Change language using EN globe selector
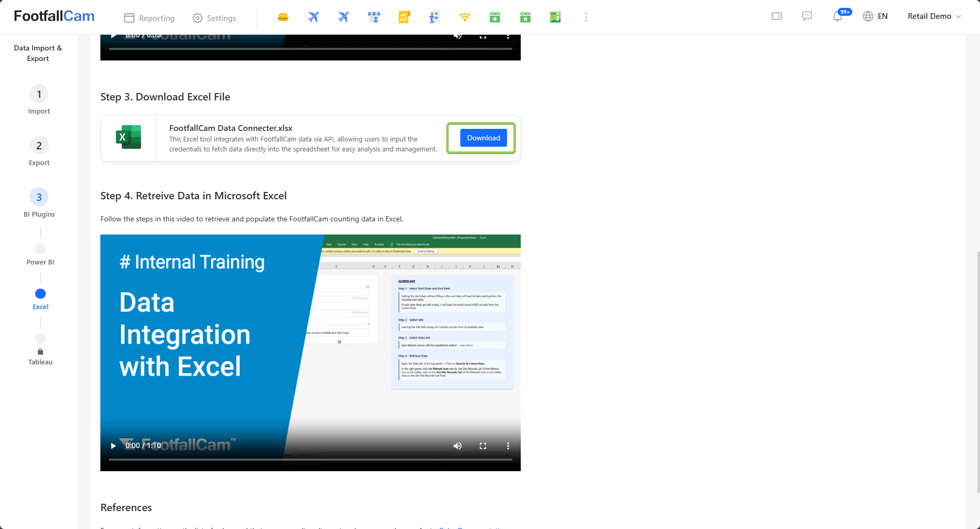The height and width of the screenshot is (529, 980). (875, 16)
